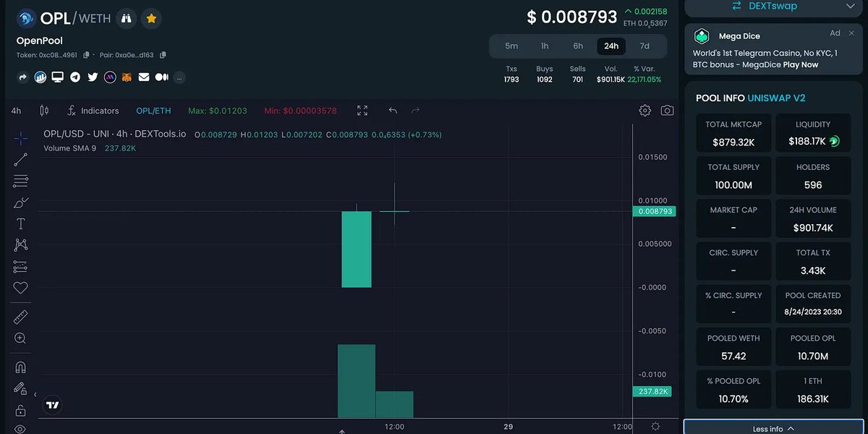868x434 pixels.
Task: Toggle chart fullscreen mode
Action: click(x=363, y=111)
